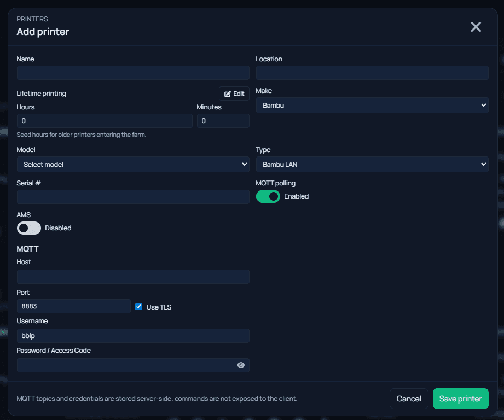Click the MQTT Host field
Screen dimensions: 504x420
point(132,277)
